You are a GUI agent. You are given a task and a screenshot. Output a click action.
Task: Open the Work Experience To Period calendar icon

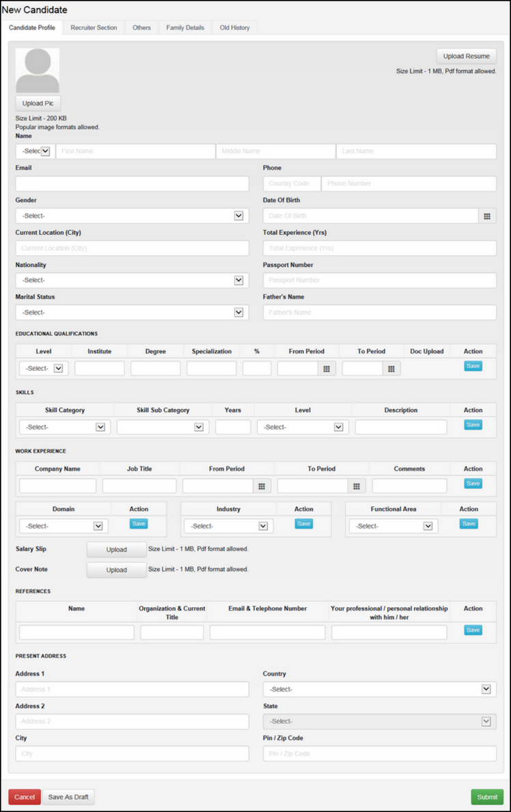click(357, 486)
